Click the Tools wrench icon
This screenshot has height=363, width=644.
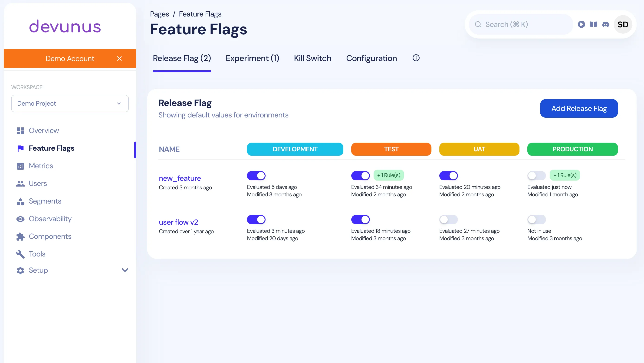coord(20,254)
